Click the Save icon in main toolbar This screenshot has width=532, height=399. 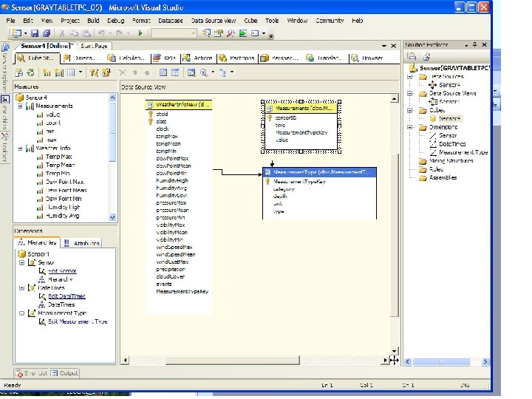tap(35, 33)
